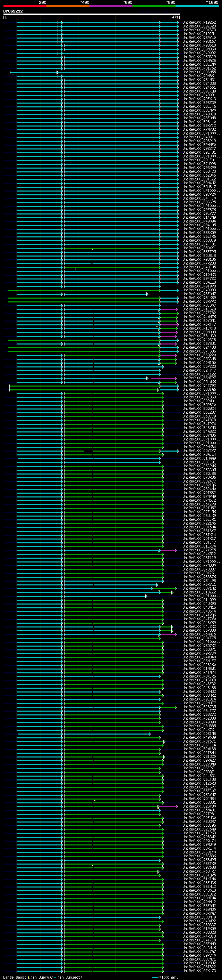Select label UniRef100_Q9SP19
This screenshot has width=222, height=980.
(x=199, y=141)
